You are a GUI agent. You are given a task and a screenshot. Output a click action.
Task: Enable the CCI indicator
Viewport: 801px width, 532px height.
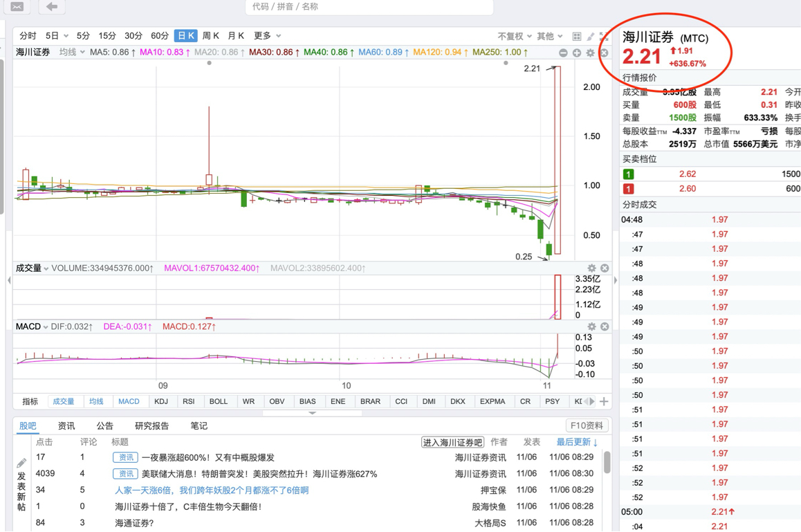point(401,402)
